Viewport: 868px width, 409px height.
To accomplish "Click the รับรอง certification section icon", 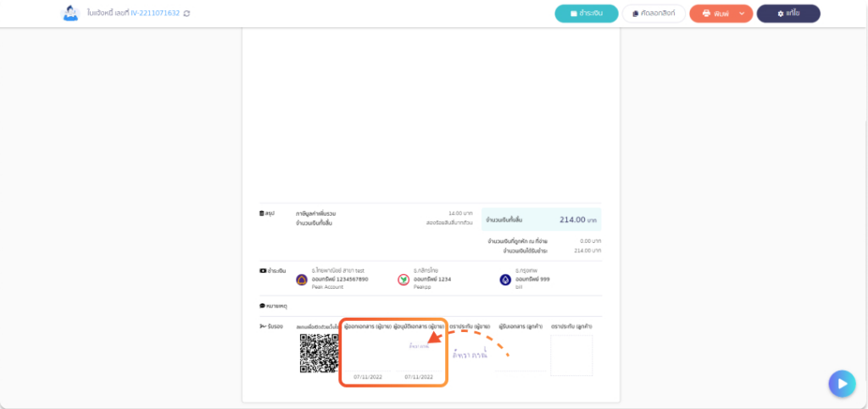I will [263, 327].
